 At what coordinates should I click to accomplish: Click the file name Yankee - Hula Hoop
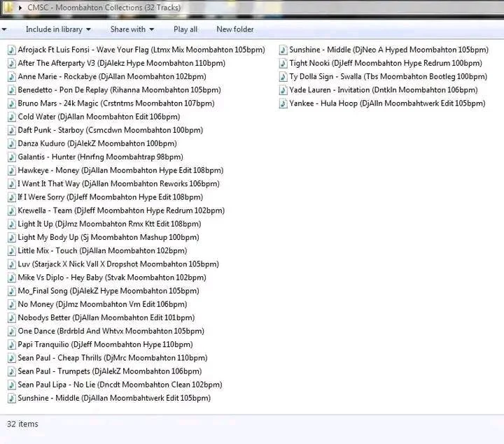pyautogui.click(x=387, y=103)
